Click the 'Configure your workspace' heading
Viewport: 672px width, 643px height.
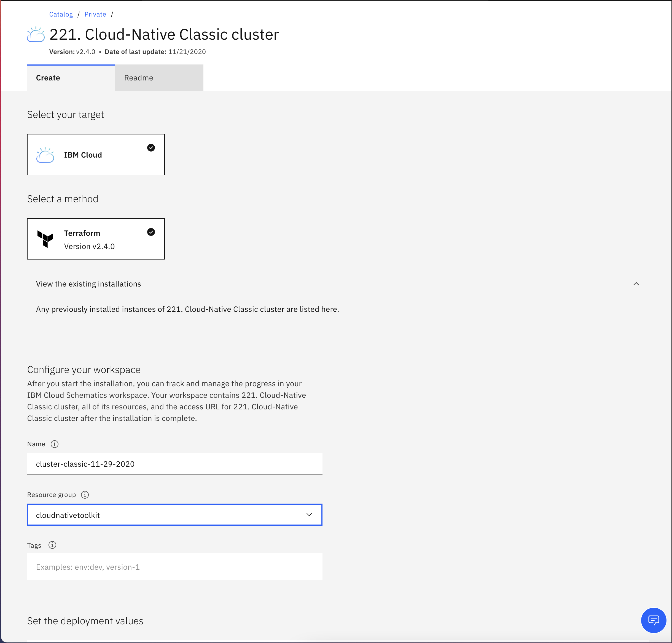click(84, 369)
